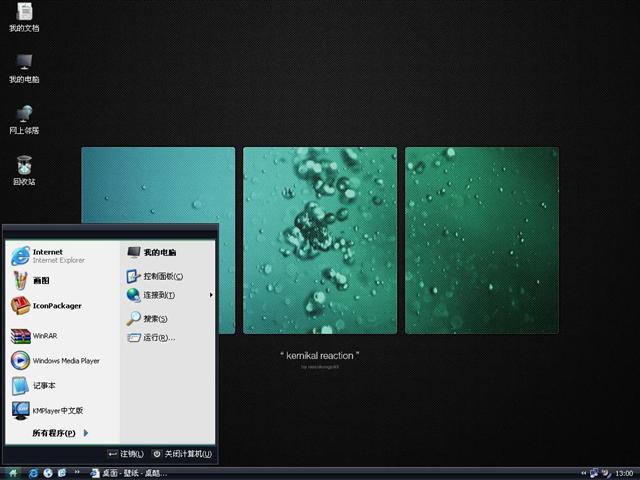Launch 画图 (Paint) from the Start menu
The image size is (640, 480).
click(x=40, y=281)
